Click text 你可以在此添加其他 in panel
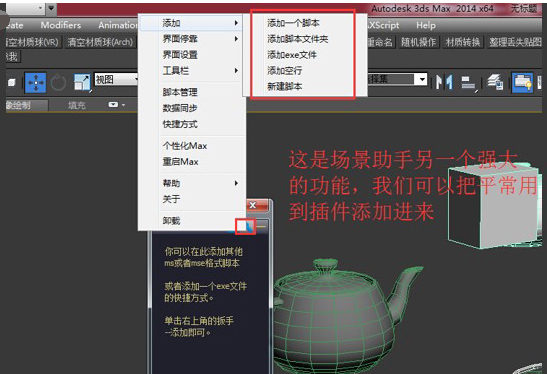 coord(203,251)
